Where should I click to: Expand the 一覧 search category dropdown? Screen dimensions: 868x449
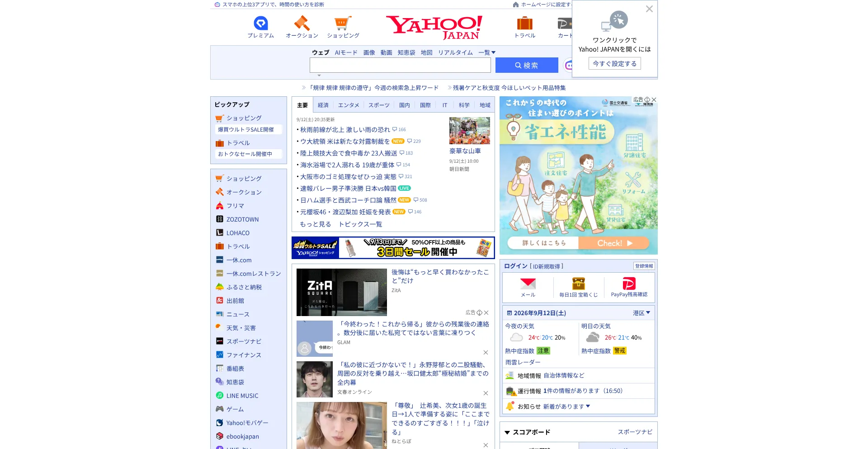point(487,52)
